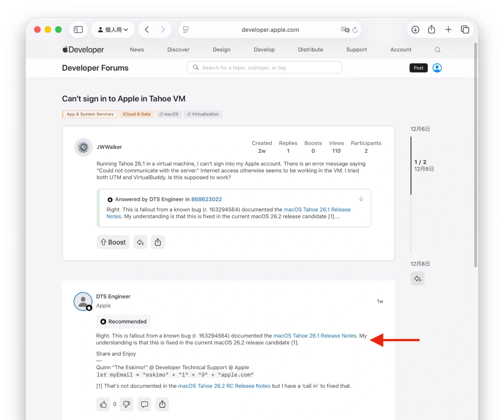
Task: Jump to the answer via down arrow
Action: (x=361, y=199)
